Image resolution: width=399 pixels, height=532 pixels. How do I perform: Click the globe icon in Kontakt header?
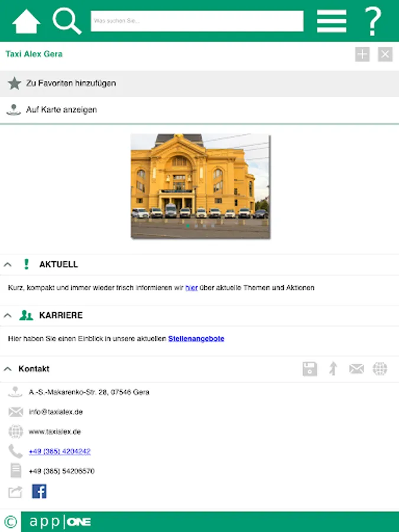380,369
